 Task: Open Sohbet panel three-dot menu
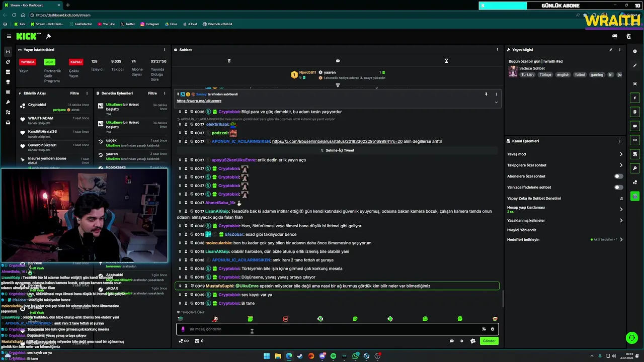[x=498, y=50]
